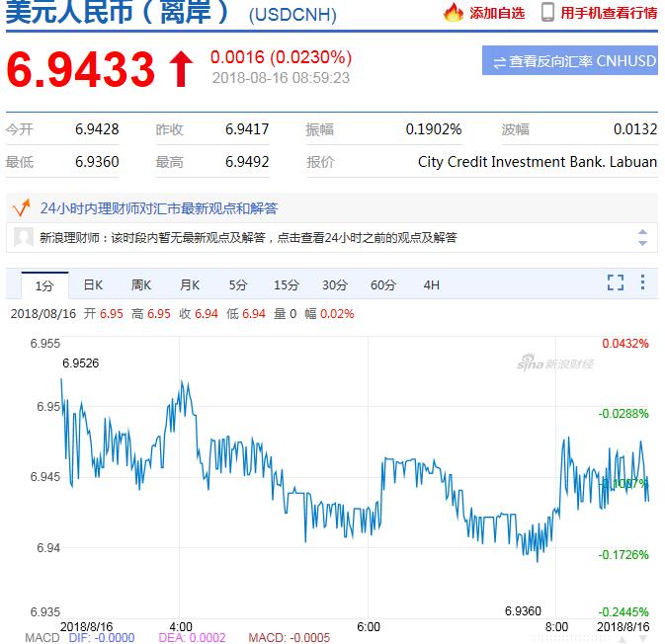Click the orange checkmark chart icon

click(20, 208)
